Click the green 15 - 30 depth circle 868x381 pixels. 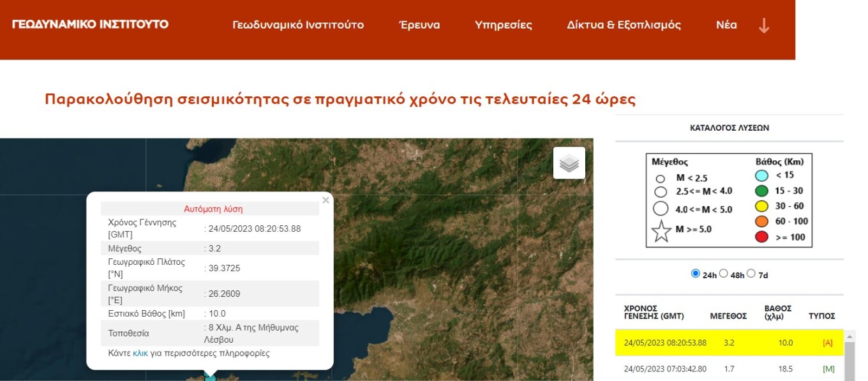tap(761, 191)
